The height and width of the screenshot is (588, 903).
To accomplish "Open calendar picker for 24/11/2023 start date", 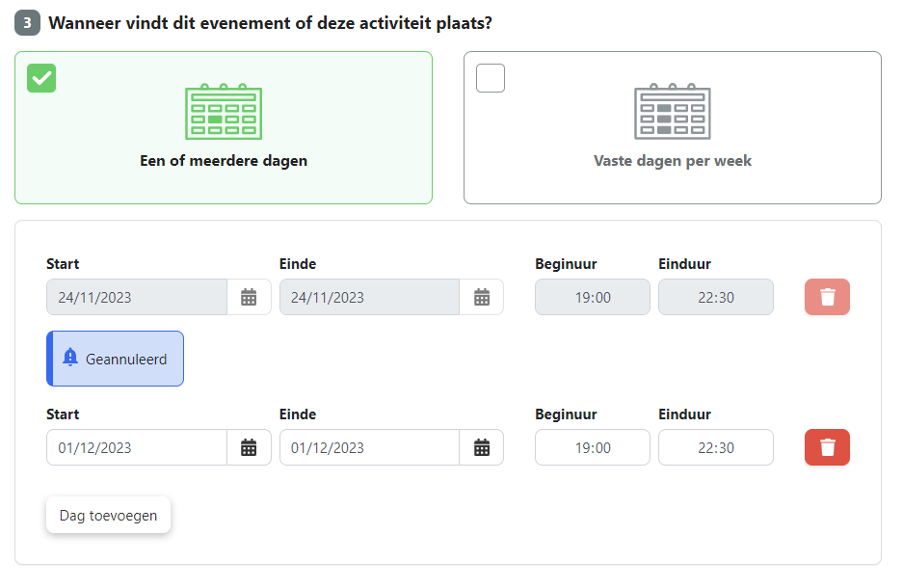I will [249, 297].
